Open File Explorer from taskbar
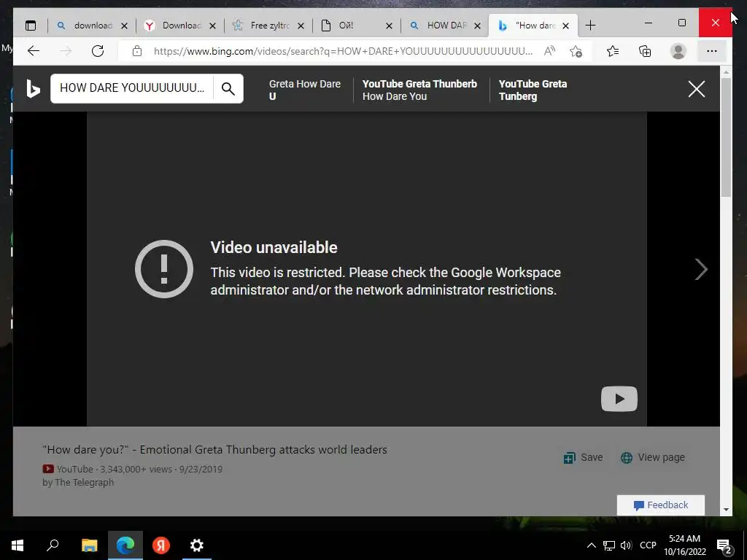747x560 pixels. (89, 545)
